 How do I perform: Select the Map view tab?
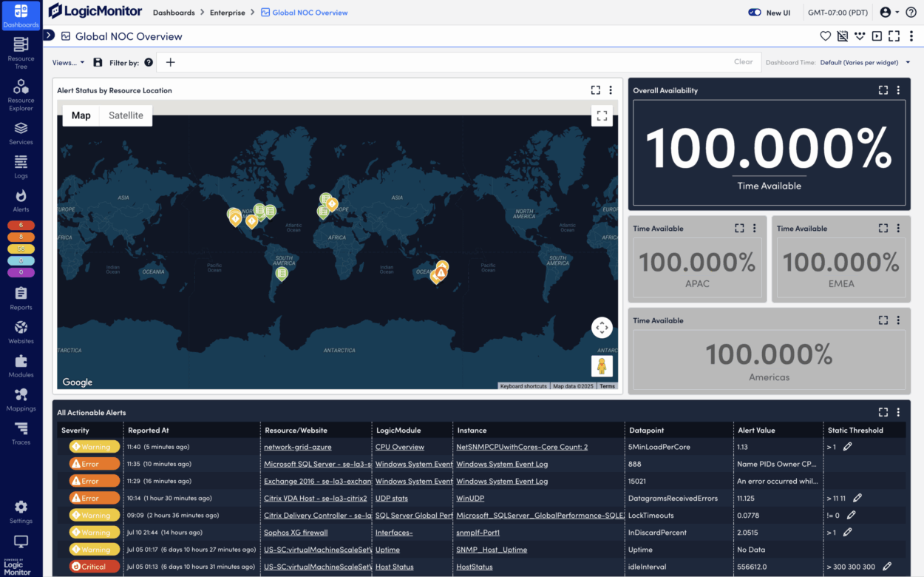tap(81, 115)
